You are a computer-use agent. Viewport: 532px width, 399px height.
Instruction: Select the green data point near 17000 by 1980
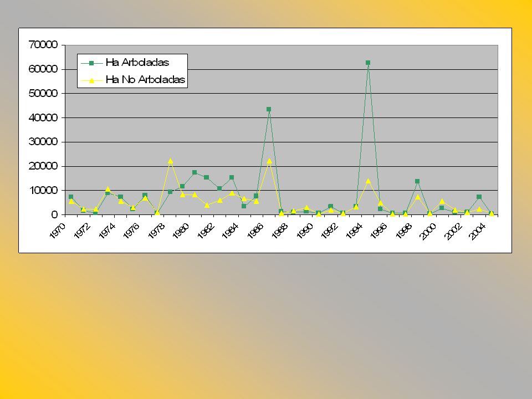(x=195, y=172)
